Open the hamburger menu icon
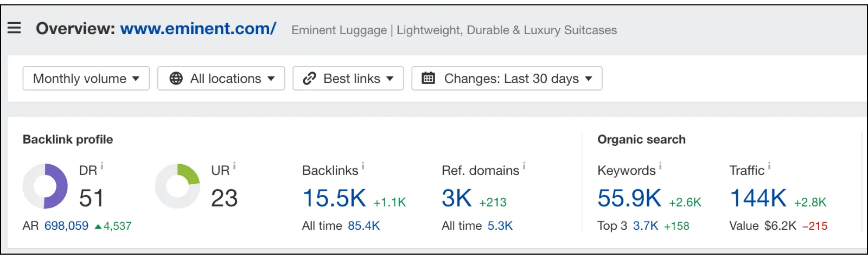This screenshot has height=259, width=868. (x=14, y=28)
